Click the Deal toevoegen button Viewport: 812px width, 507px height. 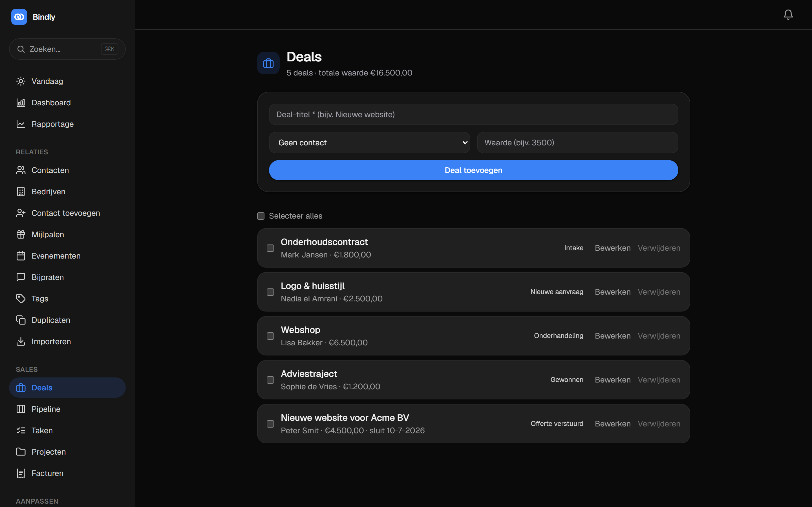[473, 170]
